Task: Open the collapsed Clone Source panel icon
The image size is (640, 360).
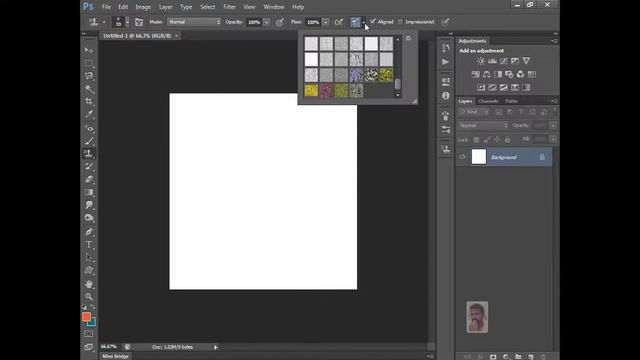Action: (x=445, y=149)
